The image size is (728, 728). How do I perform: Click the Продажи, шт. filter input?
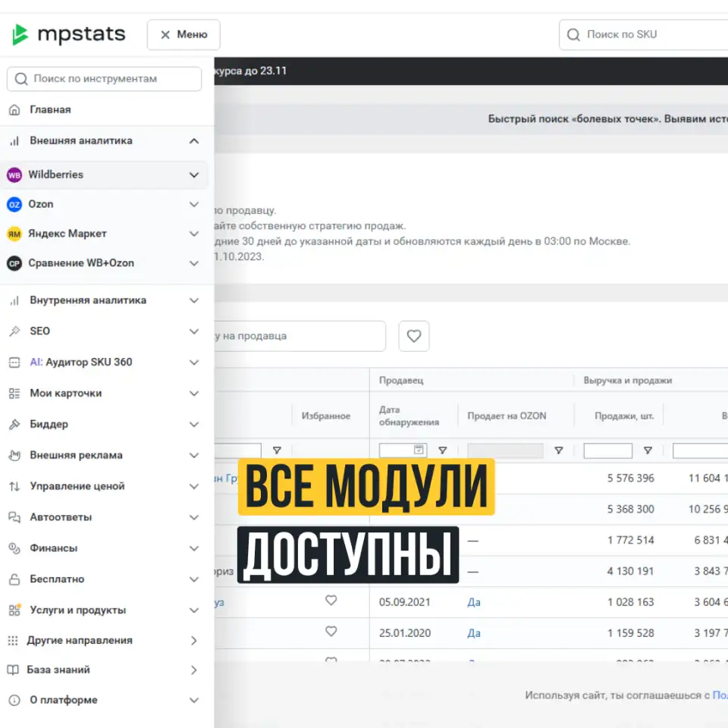607,450
